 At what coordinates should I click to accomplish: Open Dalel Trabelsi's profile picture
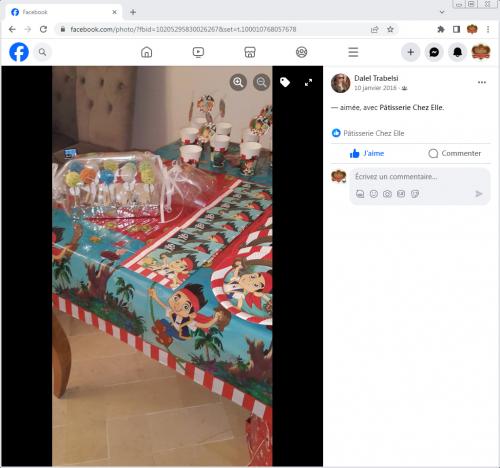pos(340,83)
